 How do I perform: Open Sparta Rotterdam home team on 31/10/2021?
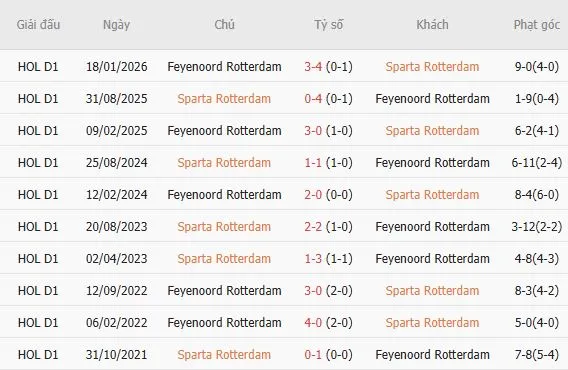point(224,354)
